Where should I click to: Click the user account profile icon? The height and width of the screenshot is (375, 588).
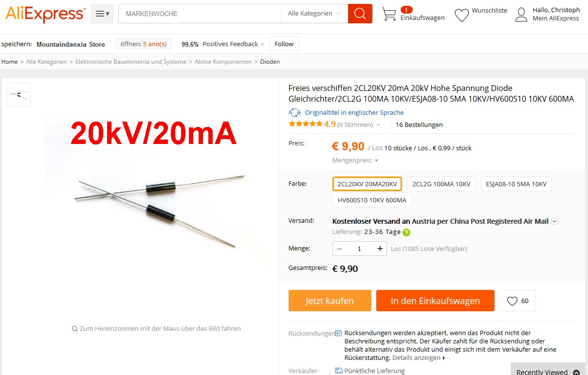(x=521, y=15)
